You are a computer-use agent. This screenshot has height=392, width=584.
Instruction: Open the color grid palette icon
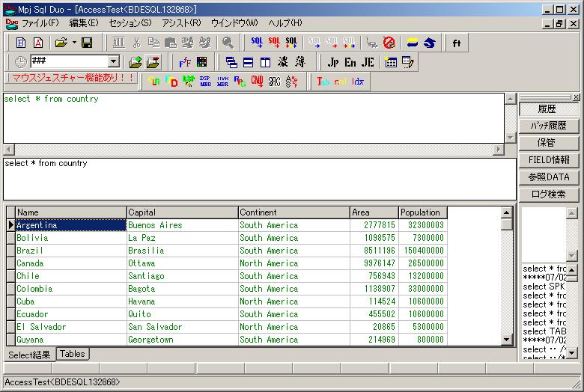coord(202,62)
